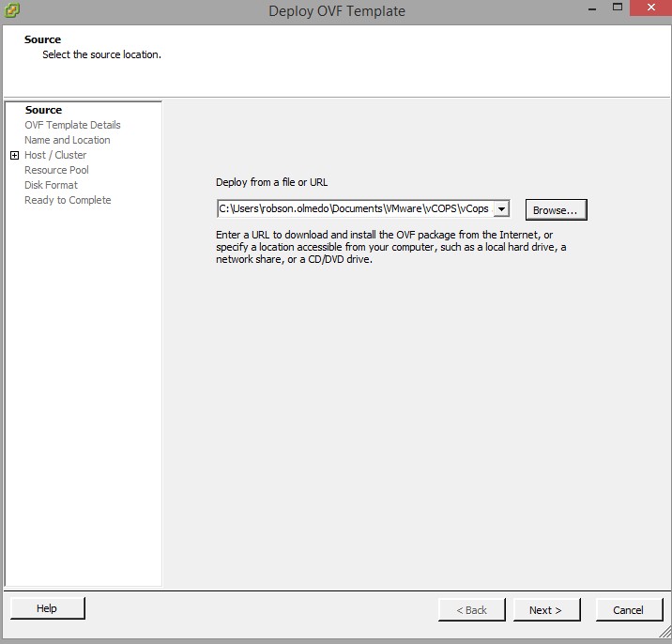Click Next > to continue the wizard

click(545, 610)
